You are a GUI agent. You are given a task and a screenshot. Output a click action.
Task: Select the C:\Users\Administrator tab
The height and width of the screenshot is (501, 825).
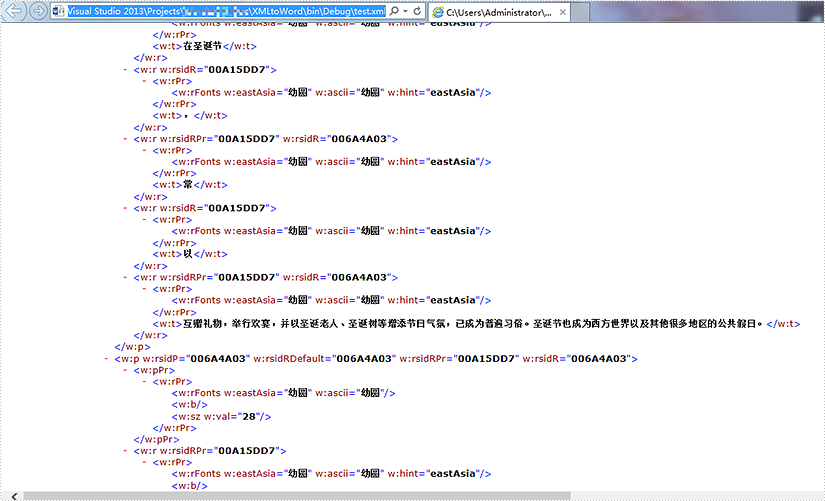[x=499, y=12]
